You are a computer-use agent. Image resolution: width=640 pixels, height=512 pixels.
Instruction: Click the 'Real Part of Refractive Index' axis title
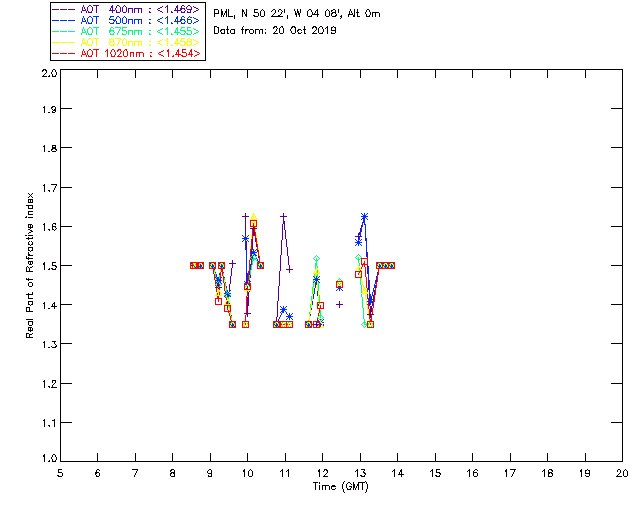31,265
